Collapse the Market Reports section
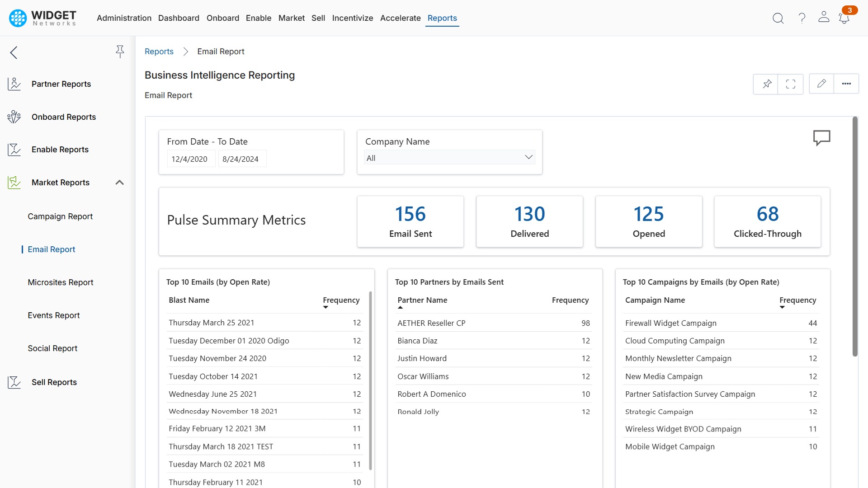Viewport: 868px width, 488px height. tap(119, 182)
